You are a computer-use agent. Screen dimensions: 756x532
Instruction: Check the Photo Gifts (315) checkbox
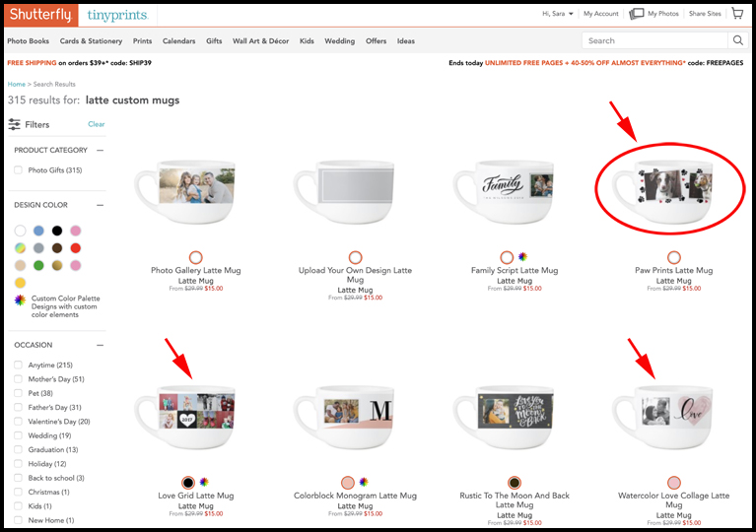point(19,170)
